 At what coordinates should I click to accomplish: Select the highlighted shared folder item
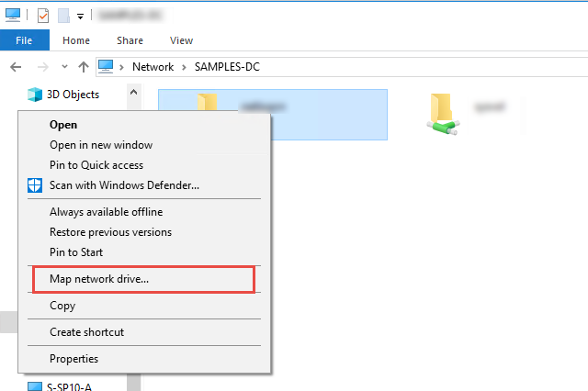273,114
